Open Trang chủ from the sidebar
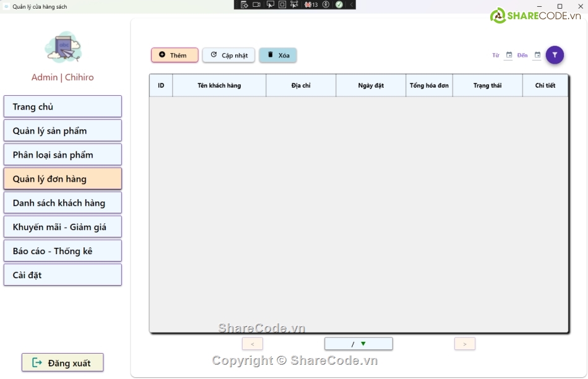The image size is (588, 379). (63, 106)
